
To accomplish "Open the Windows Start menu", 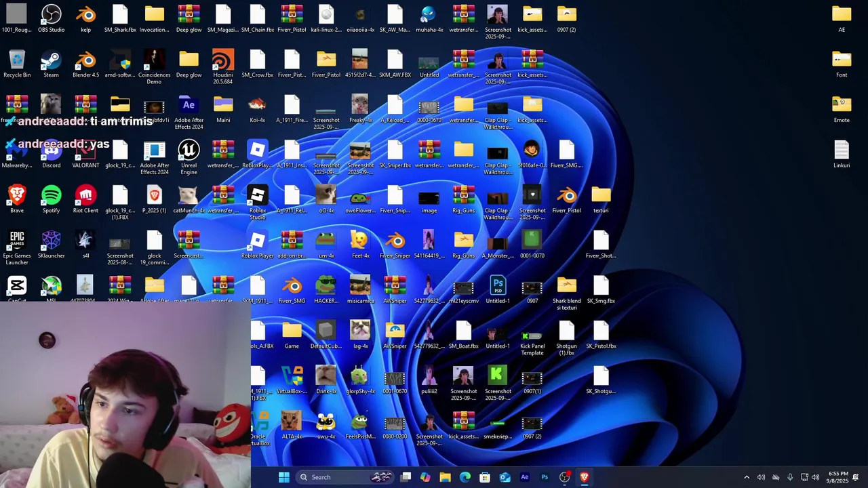I will (x=284, y=477).
